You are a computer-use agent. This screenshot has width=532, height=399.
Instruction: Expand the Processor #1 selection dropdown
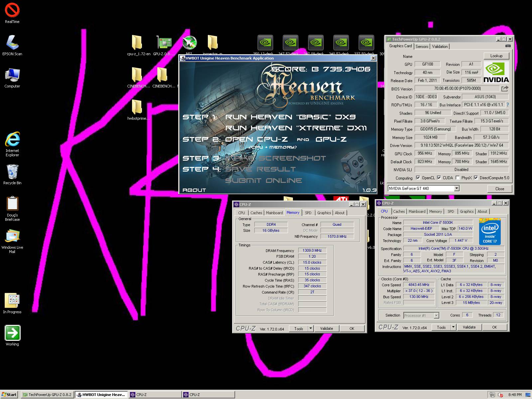click(437, 315)
